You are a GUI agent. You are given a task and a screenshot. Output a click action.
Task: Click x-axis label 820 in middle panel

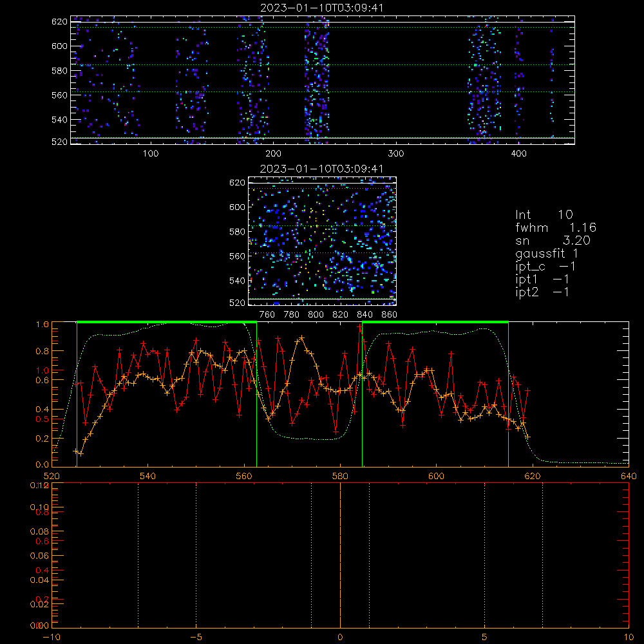340,315
